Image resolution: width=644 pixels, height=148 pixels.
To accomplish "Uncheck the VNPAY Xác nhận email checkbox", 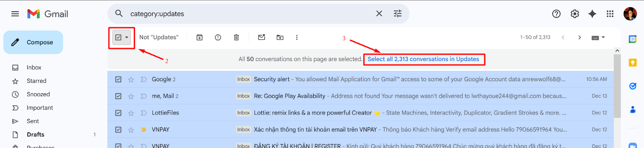I will pyautogui.click(x=118, y=130).
